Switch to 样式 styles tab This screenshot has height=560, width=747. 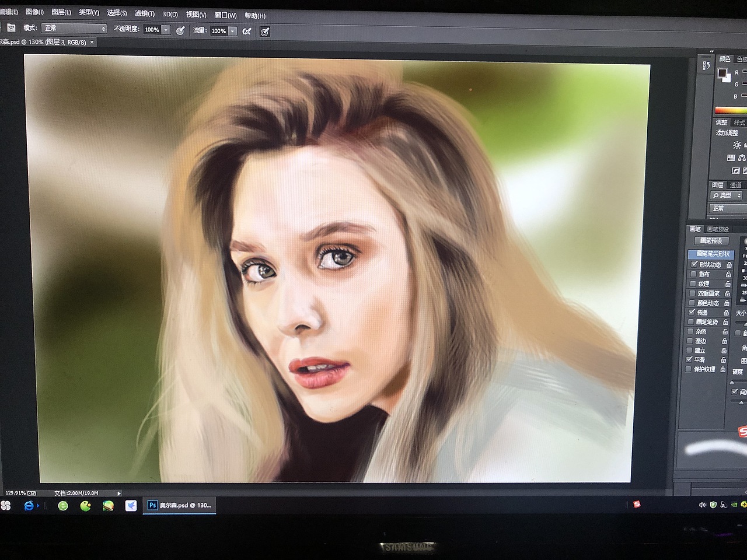tap(739, 123)
